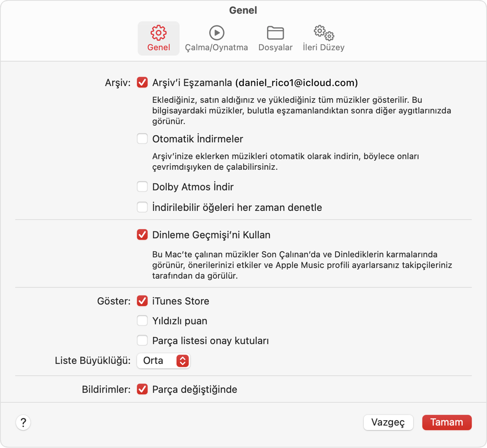Screen dimensions: 487x448
Task: Open the İleri Düzey tab
Action: pos(324,38)
